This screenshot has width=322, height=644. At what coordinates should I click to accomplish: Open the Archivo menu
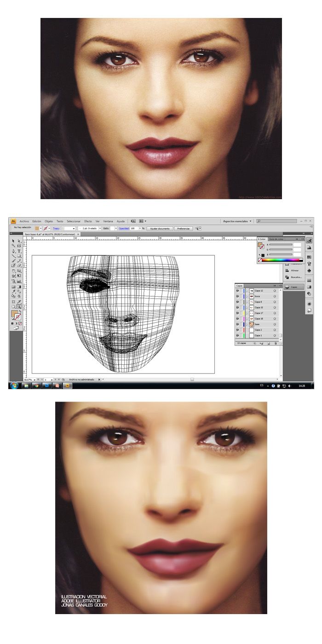coord(24,221)
